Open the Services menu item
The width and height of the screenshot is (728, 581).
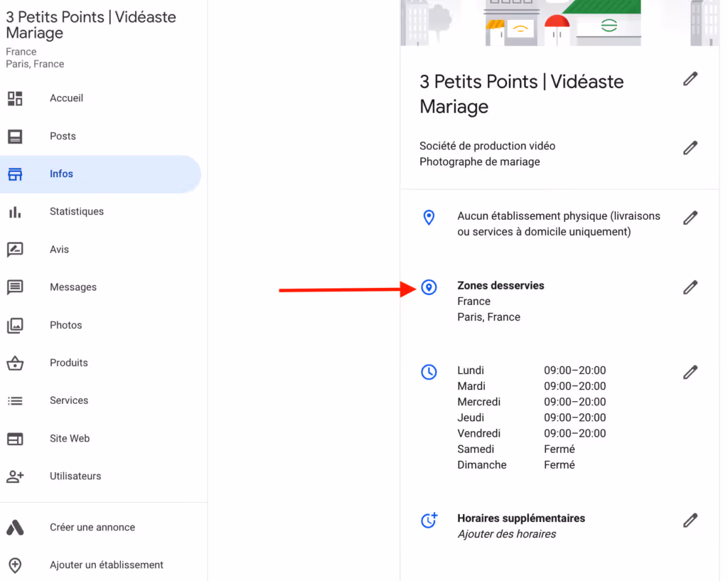pos(100,401)
